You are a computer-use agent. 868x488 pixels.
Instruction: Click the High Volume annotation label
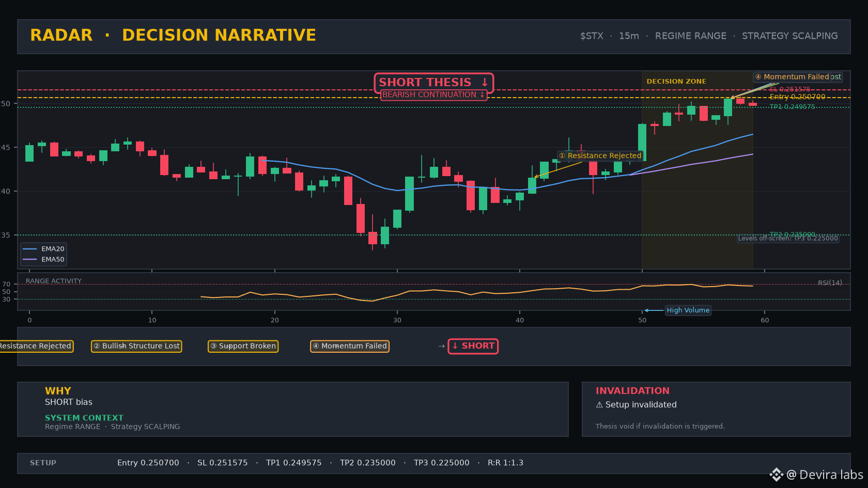click(688, 310)
